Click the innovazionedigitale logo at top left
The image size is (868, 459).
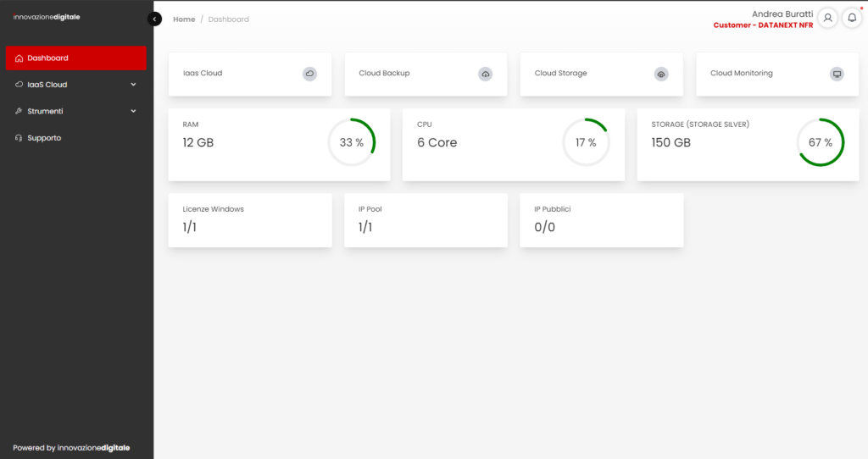pyautogui.click(x=47, y=17)
